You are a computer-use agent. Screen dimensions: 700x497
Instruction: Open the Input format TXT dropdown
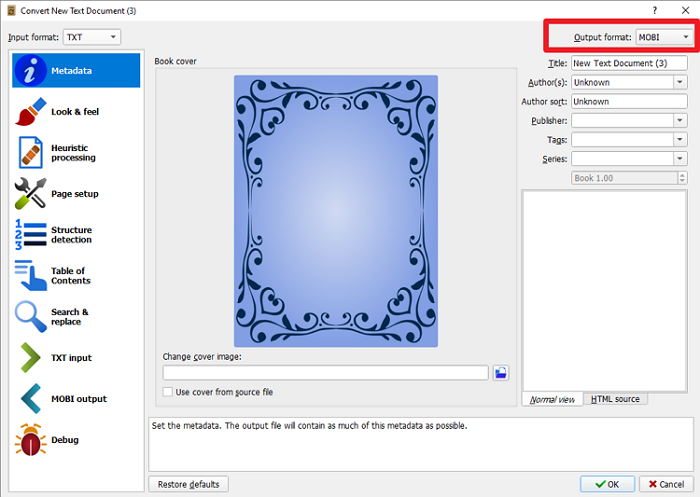click(92, 37)
